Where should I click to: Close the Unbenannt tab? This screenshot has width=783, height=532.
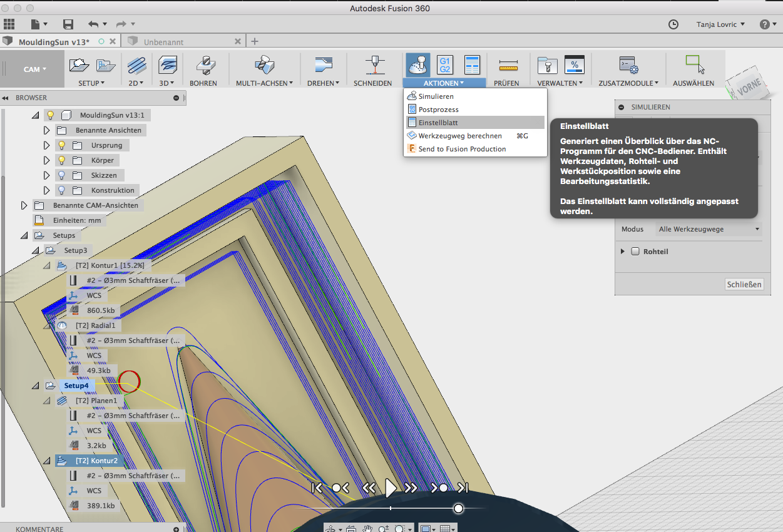pyautogui.click(x=238, y=41)
